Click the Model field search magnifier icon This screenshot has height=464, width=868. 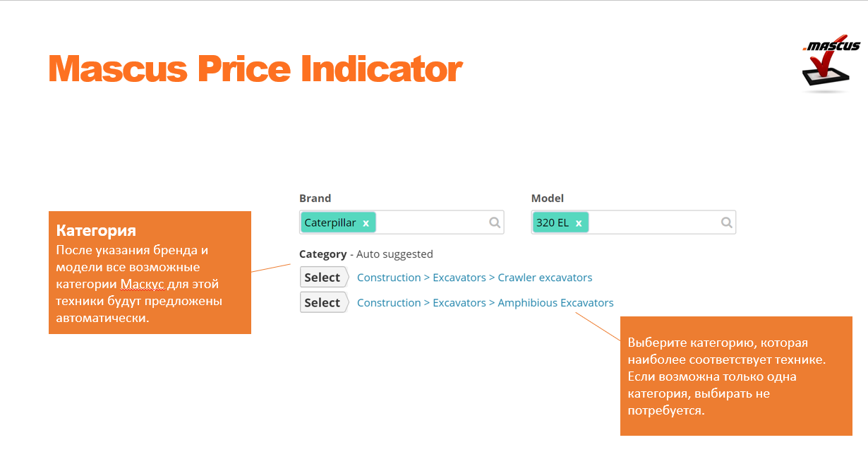click(726, 222)
